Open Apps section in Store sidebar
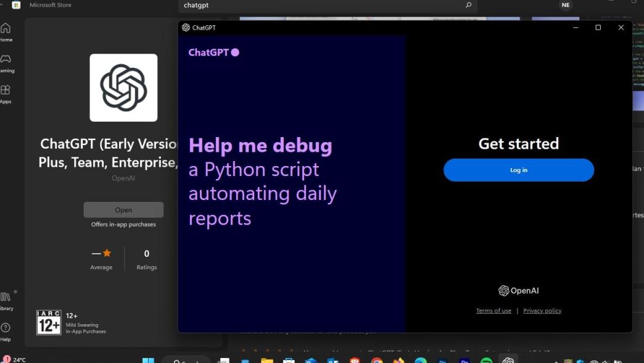This screenshot has height=363, width=644. pos(6,94)
